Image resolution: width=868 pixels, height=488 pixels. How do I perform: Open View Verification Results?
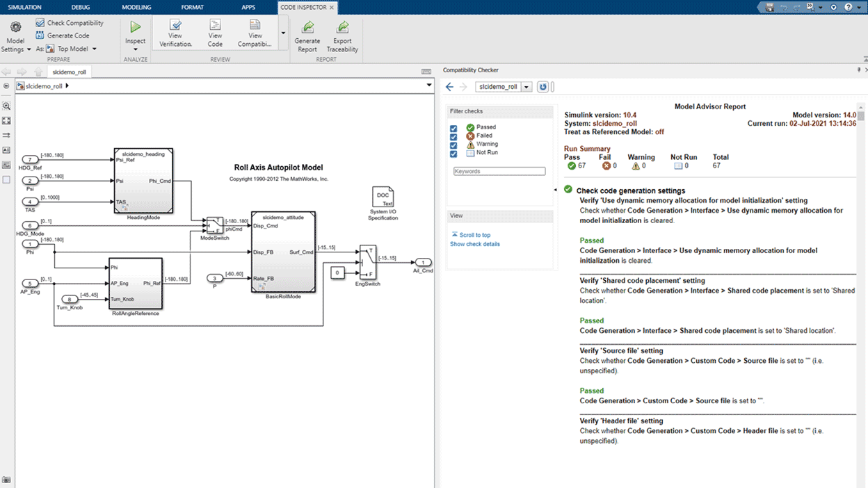(175, 32)
